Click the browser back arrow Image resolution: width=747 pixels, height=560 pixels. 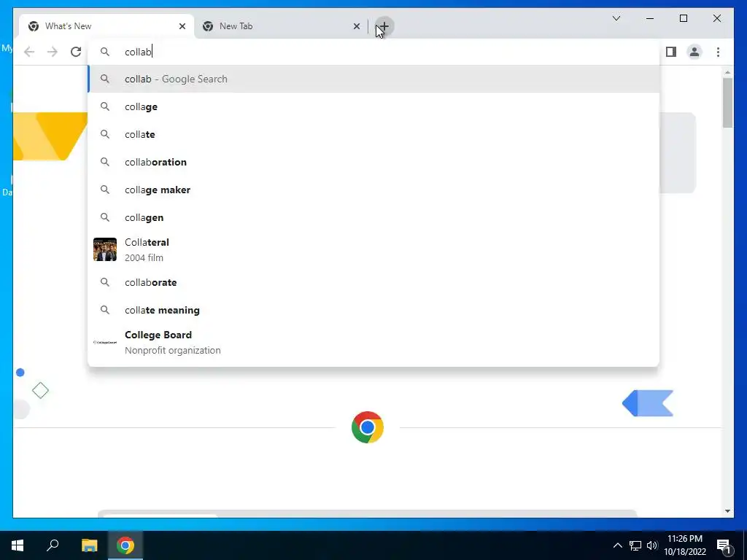point(29,52)
